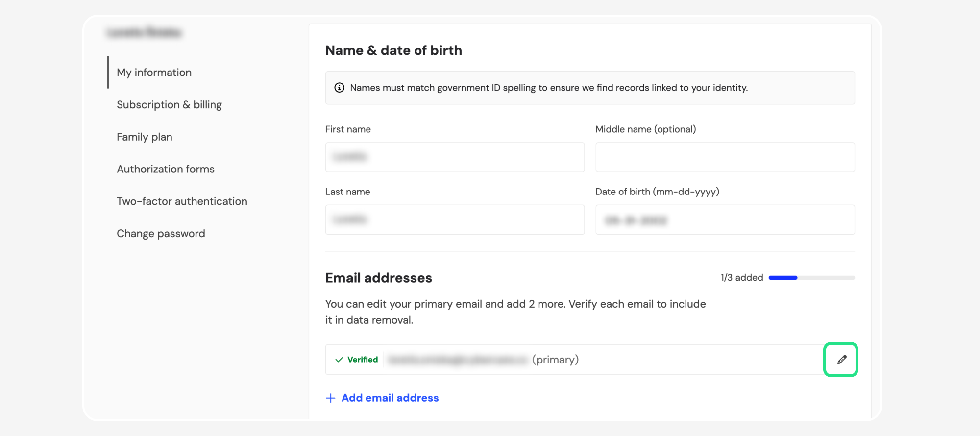Click the email addresses progress bar
This screenshot has height=436, width=980.
[x=812, y=278]
